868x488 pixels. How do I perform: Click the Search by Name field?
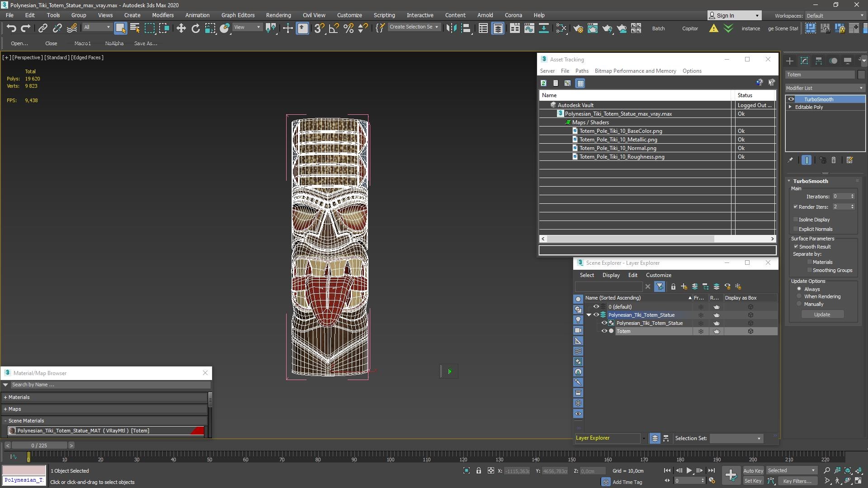(x=110, y=385)
